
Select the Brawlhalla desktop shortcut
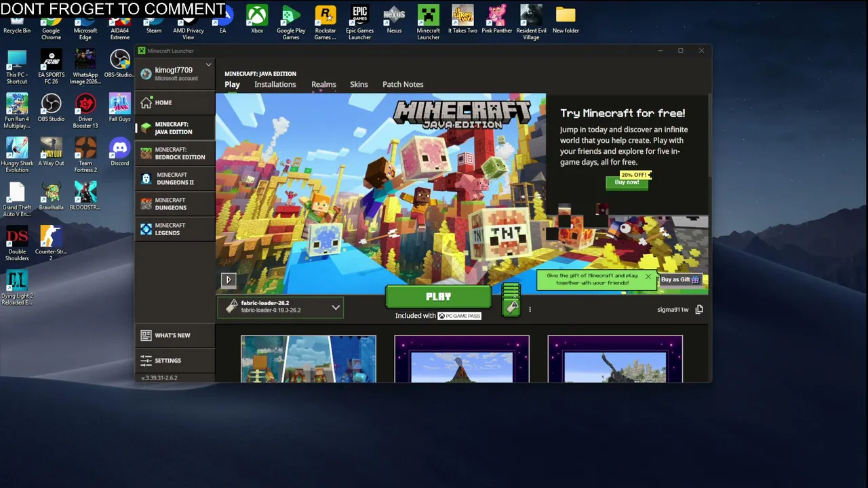[x=51, y=196]
